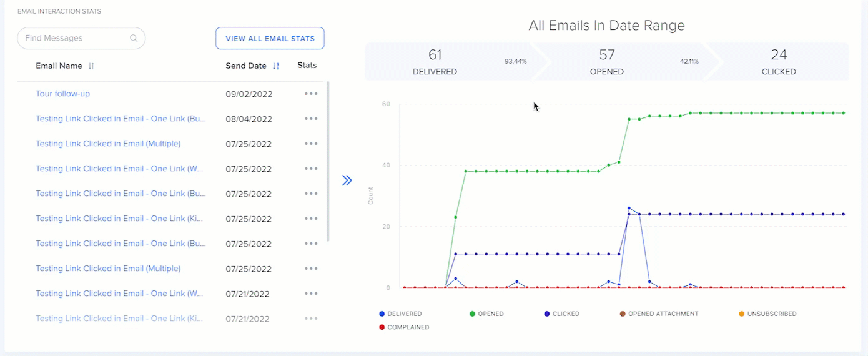Viewport: 868px width, 356px height.
Task: Click View All Email Stats button
Action: [x=270, y=38]
